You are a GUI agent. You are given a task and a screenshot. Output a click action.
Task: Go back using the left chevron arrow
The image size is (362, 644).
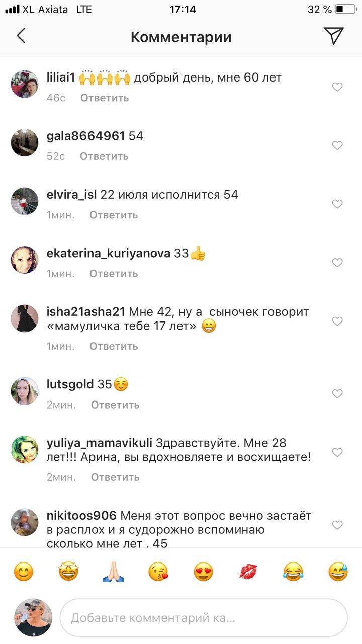(21, 36)
